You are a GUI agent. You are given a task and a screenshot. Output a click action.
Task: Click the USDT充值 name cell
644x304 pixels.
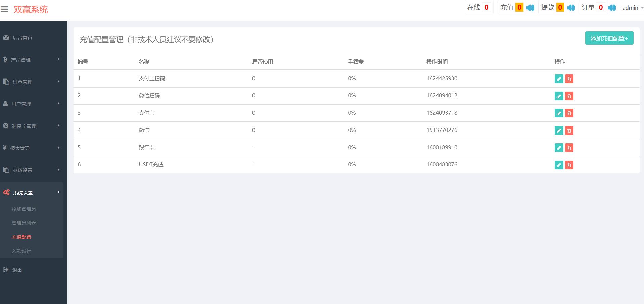[151, 164]
